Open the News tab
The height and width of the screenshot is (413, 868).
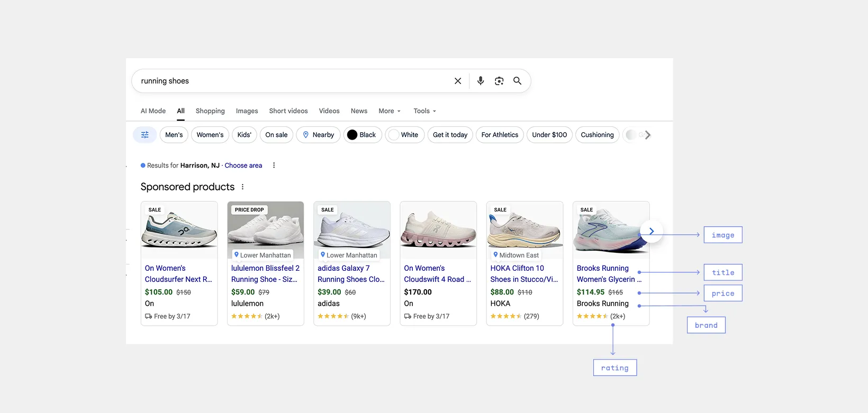pyautogui.click(x=359, y=111)
